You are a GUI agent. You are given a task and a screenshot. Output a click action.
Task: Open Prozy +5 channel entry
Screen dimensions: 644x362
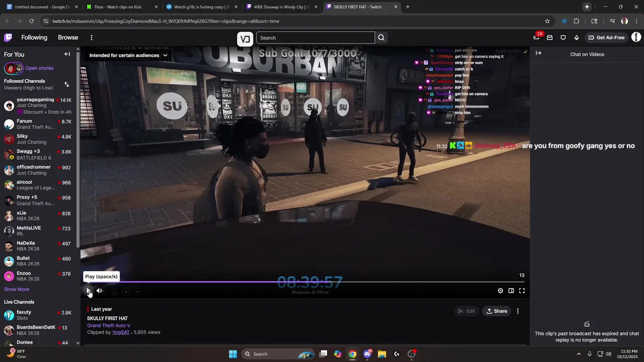[x=38, y=200]
